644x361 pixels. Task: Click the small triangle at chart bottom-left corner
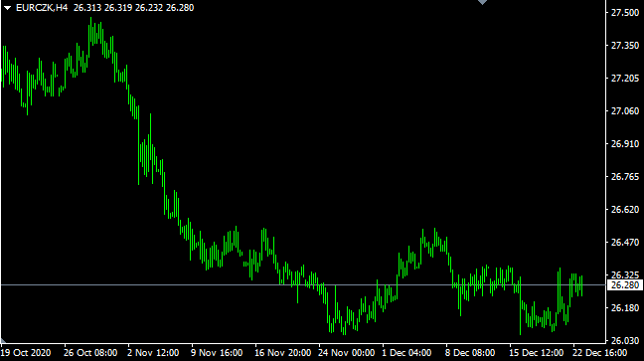(2, 340)
